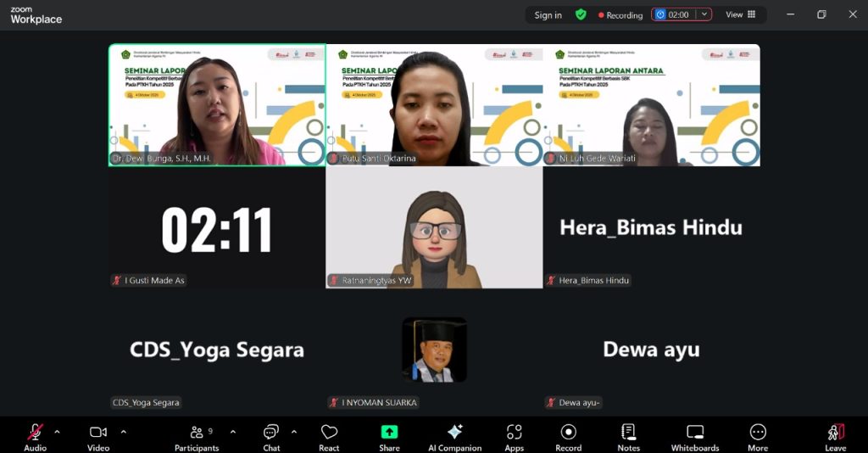Open AI Companion
Screen dimensions: 868x453
(x=454, y=436)
